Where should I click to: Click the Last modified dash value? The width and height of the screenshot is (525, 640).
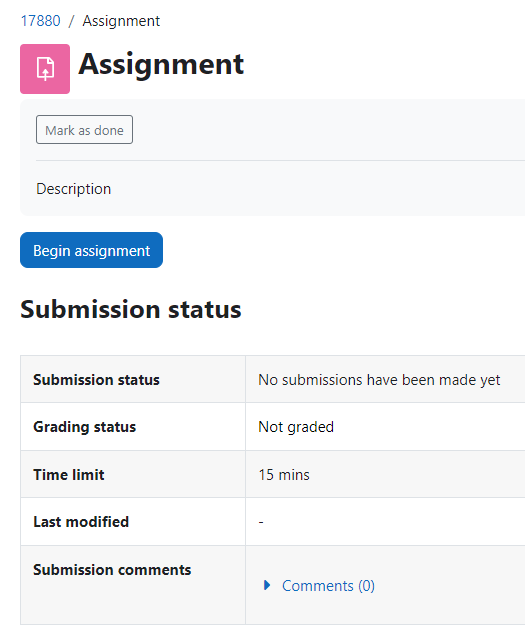261,522
